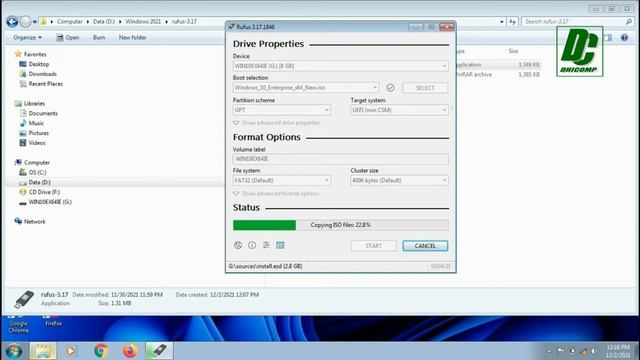Toggle the Explorer preview pane icon

click(x=608, y=38)
